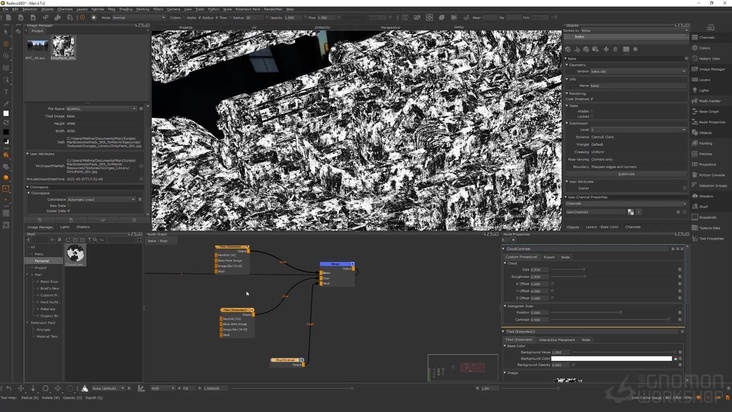Image resolution: width=732 pixels, height=412 pixels.
Task: Open the Export tab in CloudContrast properties
Action: click(549, 257)
